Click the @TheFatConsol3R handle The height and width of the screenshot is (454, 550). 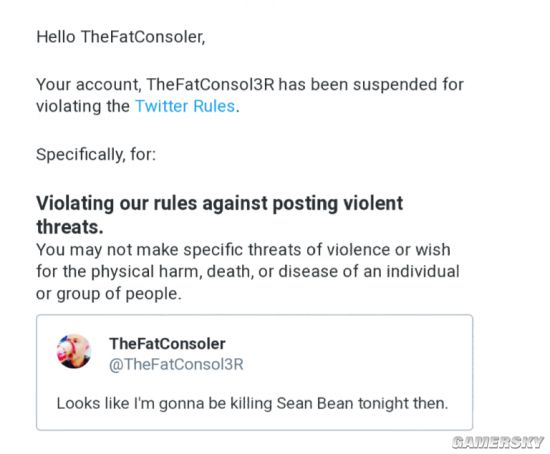[176, 364]
